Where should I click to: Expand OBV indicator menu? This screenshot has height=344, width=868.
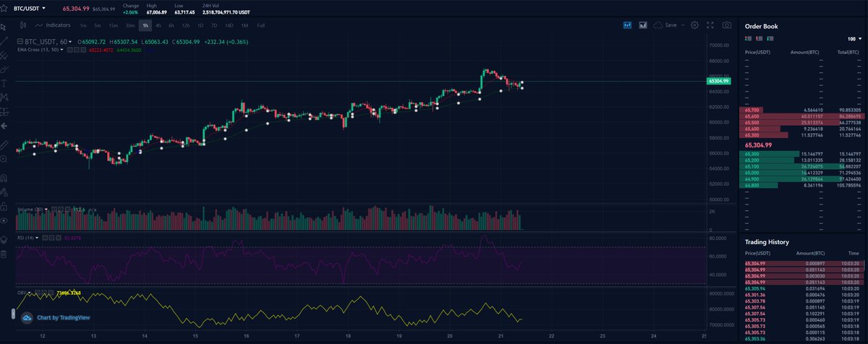(30, 293)
